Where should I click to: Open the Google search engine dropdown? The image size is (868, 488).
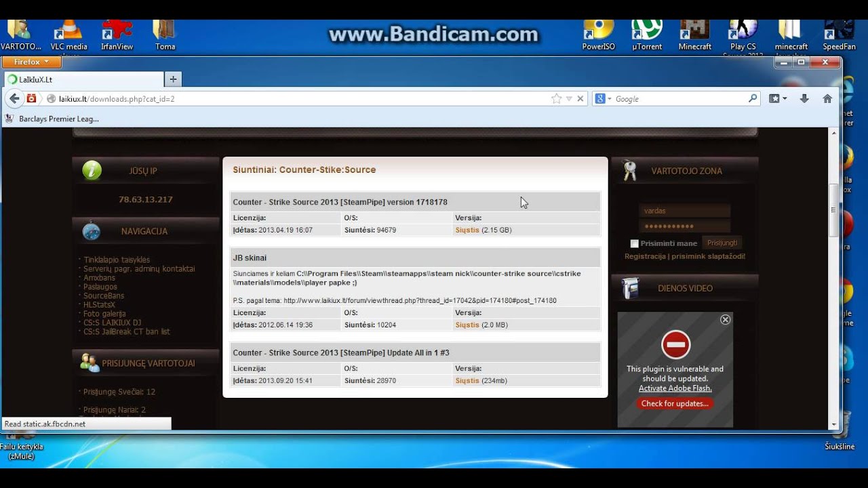pyautogui.click(x=603, y=99)
